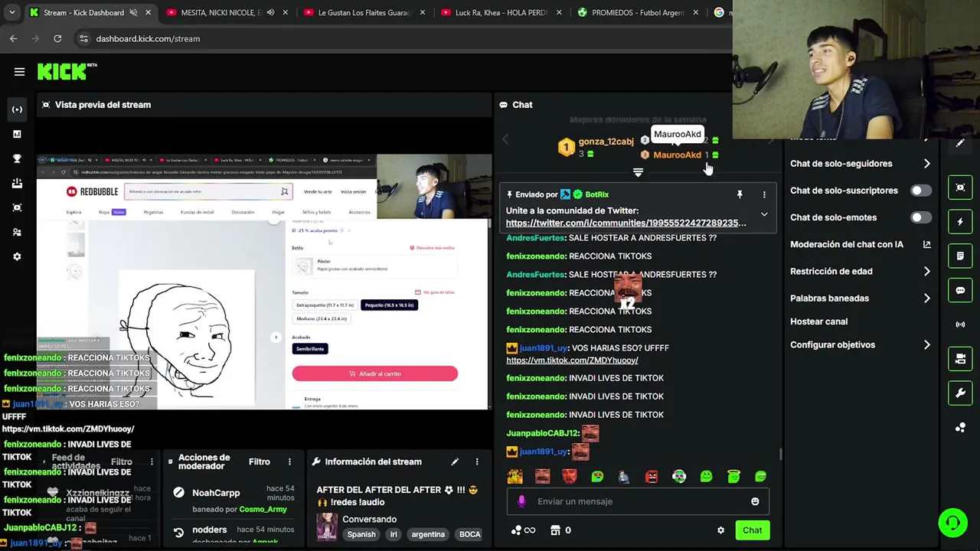
Task: Open the Twitter communities link in pinned message
Action: tap(626, 223)
